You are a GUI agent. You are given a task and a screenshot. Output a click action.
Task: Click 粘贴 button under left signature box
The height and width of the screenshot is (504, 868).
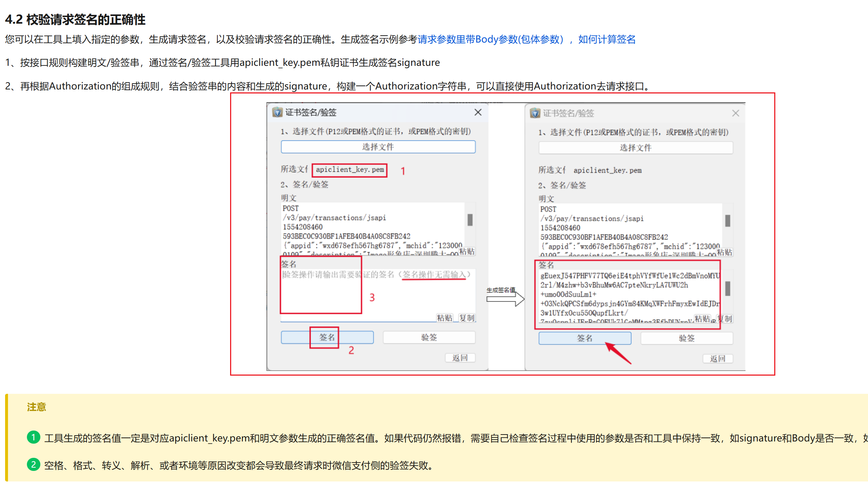[445, 318]
